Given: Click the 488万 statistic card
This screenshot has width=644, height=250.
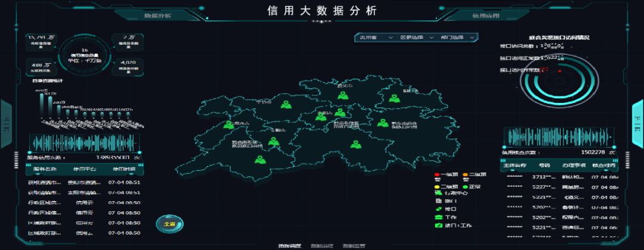Looking at the screenshot, I should 41,68.
